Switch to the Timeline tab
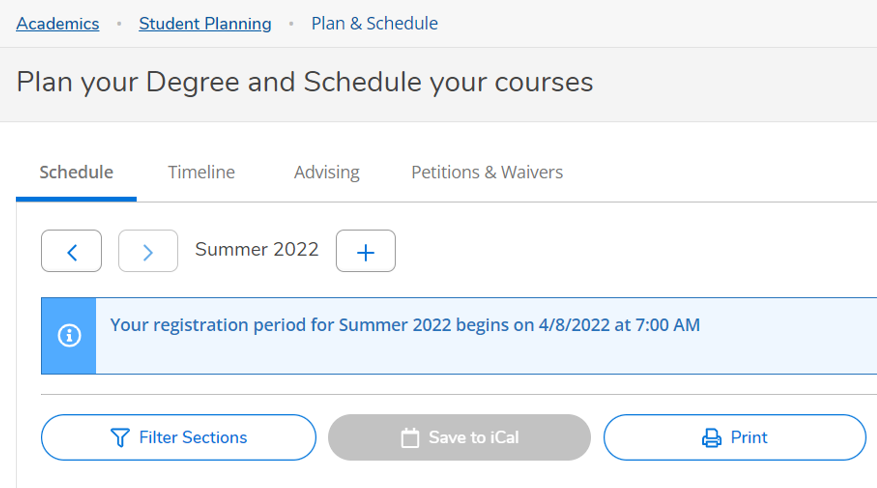877x488 pixels. [x=201, y=172]
